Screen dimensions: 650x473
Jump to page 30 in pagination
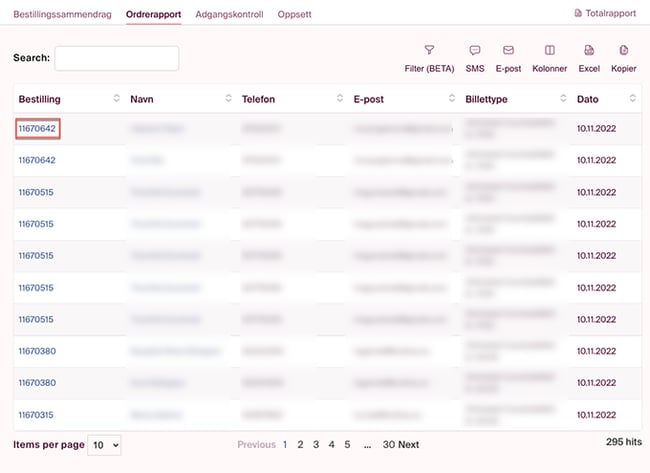[389, 444]
